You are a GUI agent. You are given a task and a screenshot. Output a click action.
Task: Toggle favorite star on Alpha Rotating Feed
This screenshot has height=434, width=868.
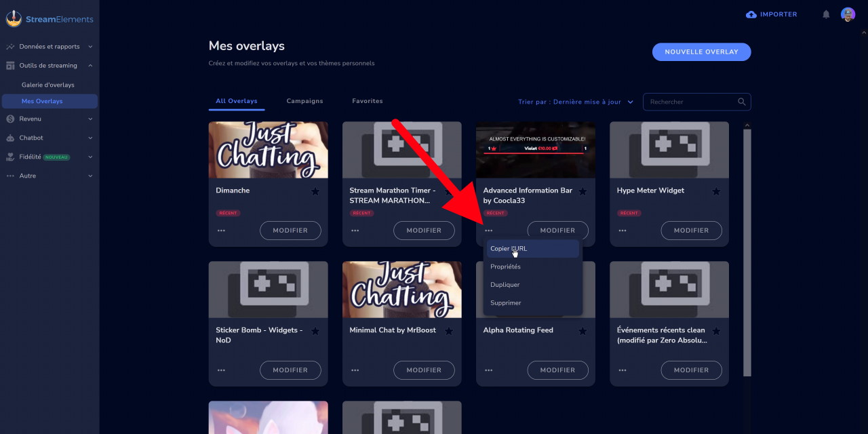(x=583, y=332)
